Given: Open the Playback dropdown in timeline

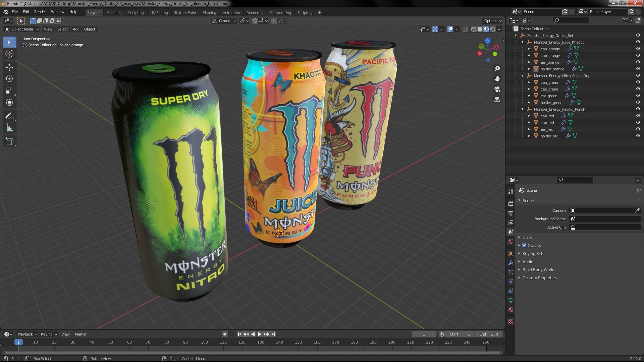Looking at the screenshot, I should (x=27, y=334).
